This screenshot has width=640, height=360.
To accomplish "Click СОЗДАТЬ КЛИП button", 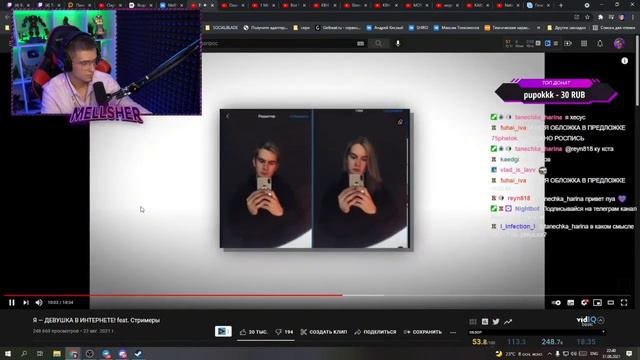I will [324, 332].
